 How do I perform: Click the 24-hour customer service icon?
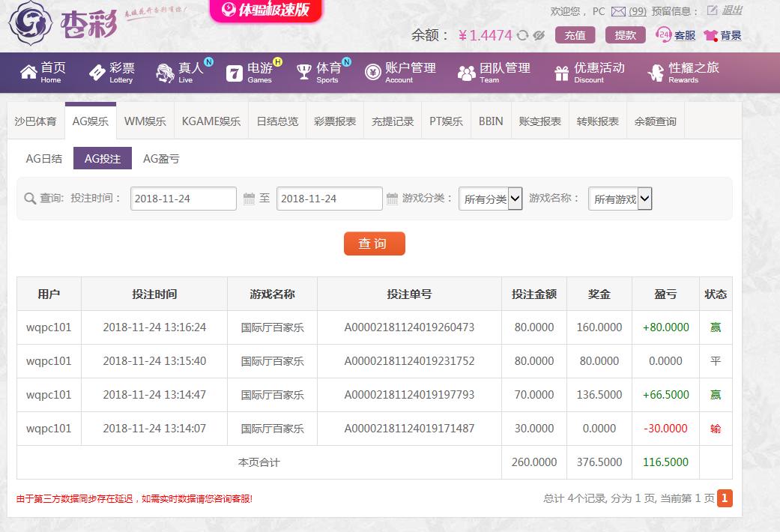663,34
